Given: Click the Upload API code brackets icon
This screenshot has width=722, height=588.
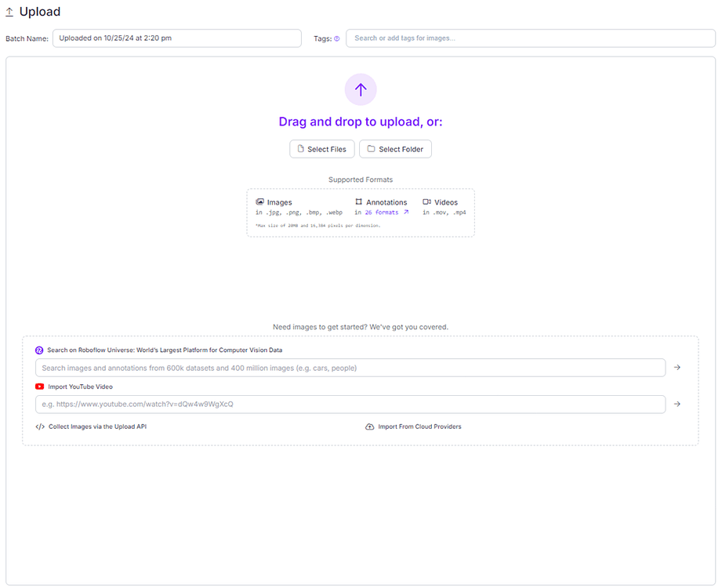Looking at the screenshot, I should tap(40, 427).
